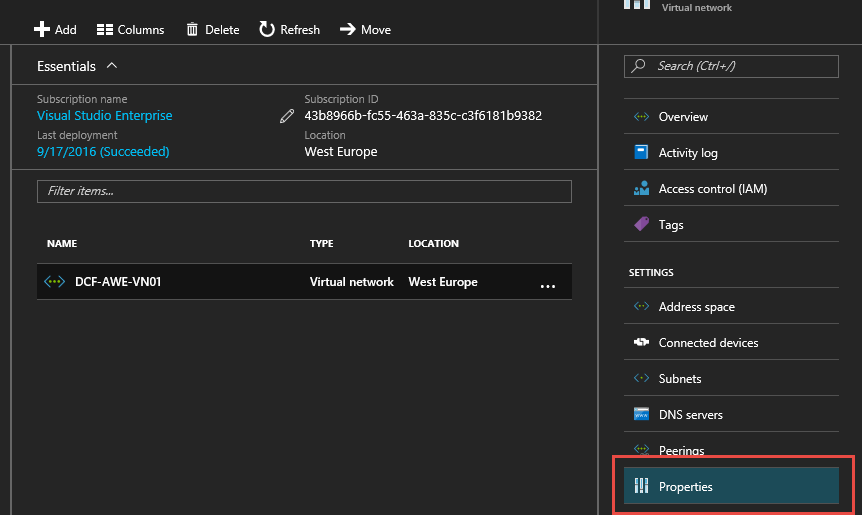Click the Tags icon

[641, 225]
